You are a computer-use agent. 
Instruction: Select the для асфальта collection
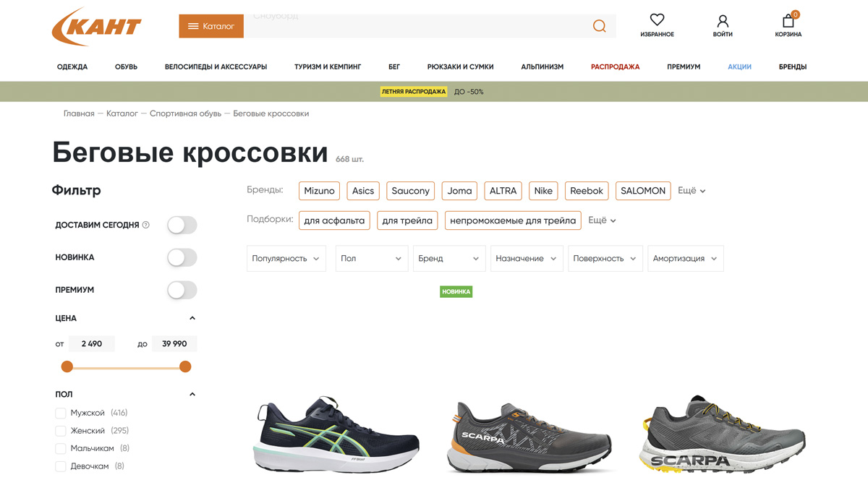pyautogui.click(x=334, y=220)
